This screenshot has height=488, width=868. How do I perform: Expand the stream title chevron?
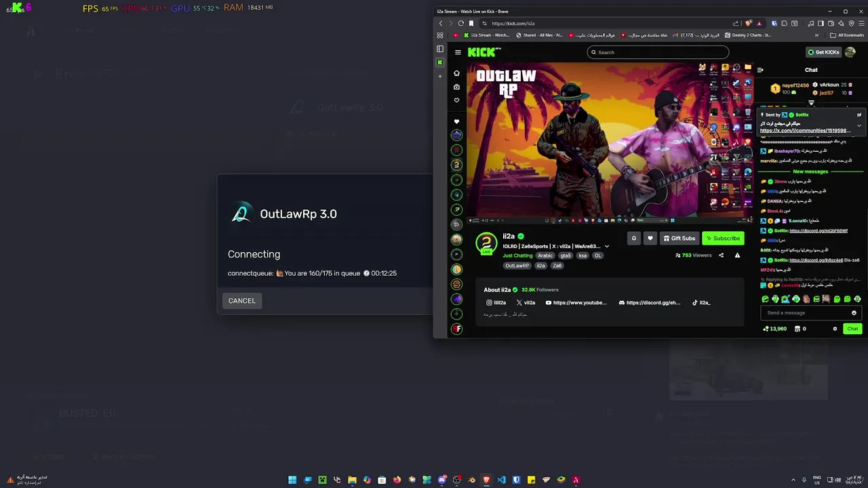pyautogui.click(x=607, y=246)
